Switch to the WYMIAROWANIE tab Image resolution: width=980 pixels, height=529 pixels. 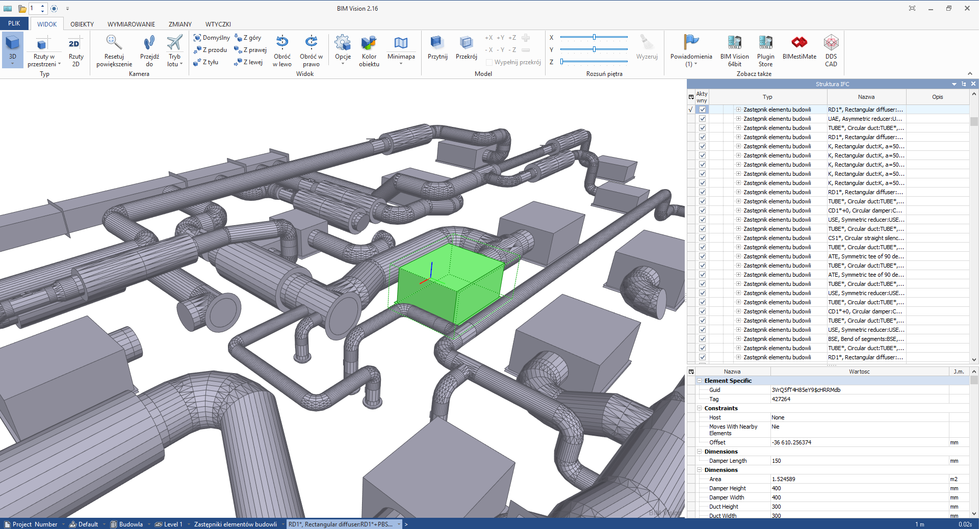(x=131, y=24)
